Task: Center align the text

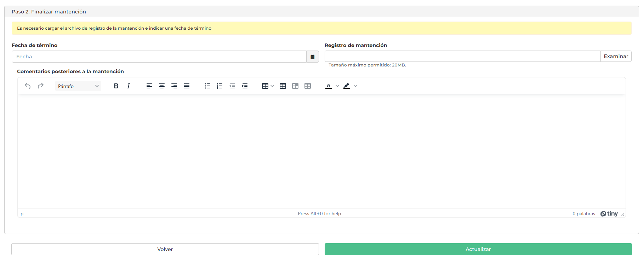Action: click(x=162, y=86)
